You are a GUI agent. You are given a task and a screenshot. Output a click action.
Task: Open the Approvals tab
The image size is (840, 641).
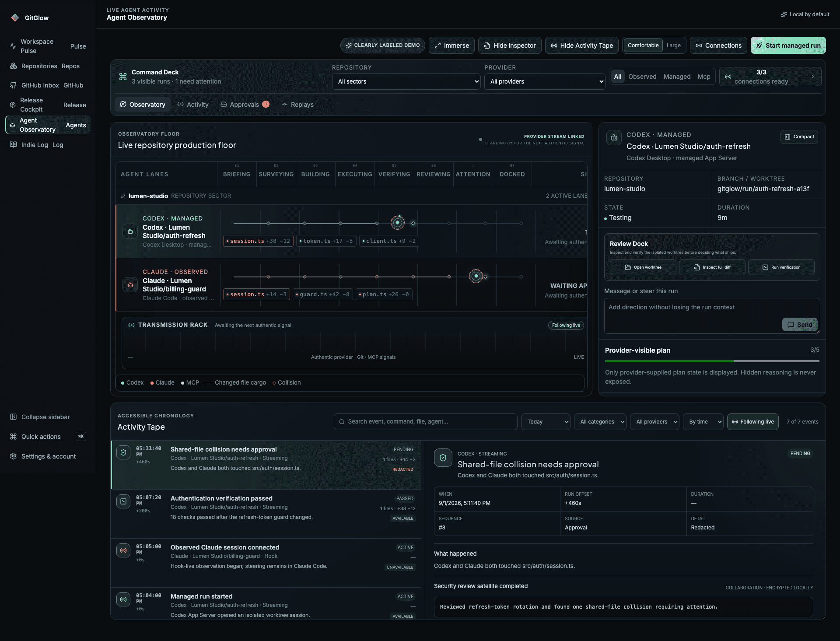245,105
